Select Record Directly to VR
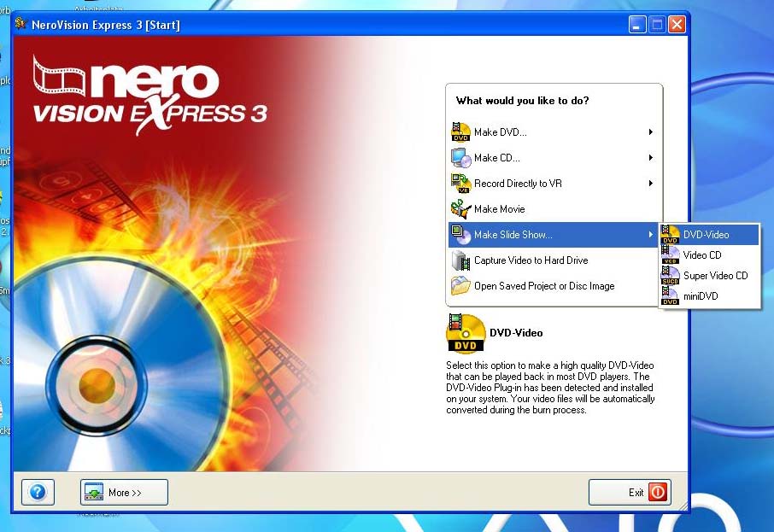Screen dimensions: 774x532 tap(554, 184)
